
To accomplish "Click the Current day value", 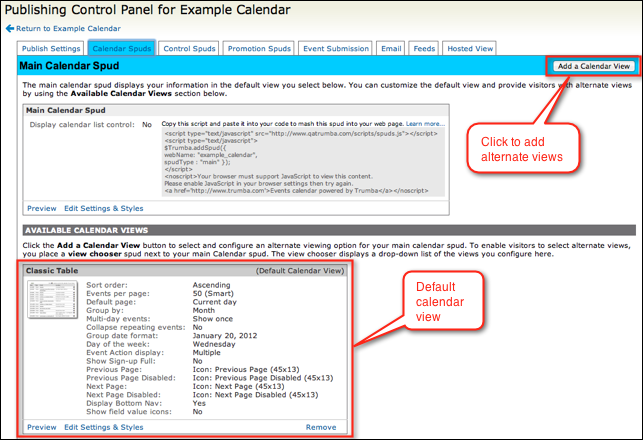I will 214,302.
